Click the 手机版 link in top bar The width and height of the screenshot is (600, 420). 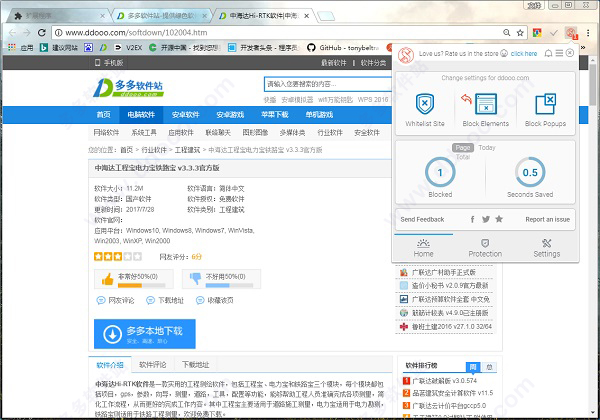pos(109,63)
